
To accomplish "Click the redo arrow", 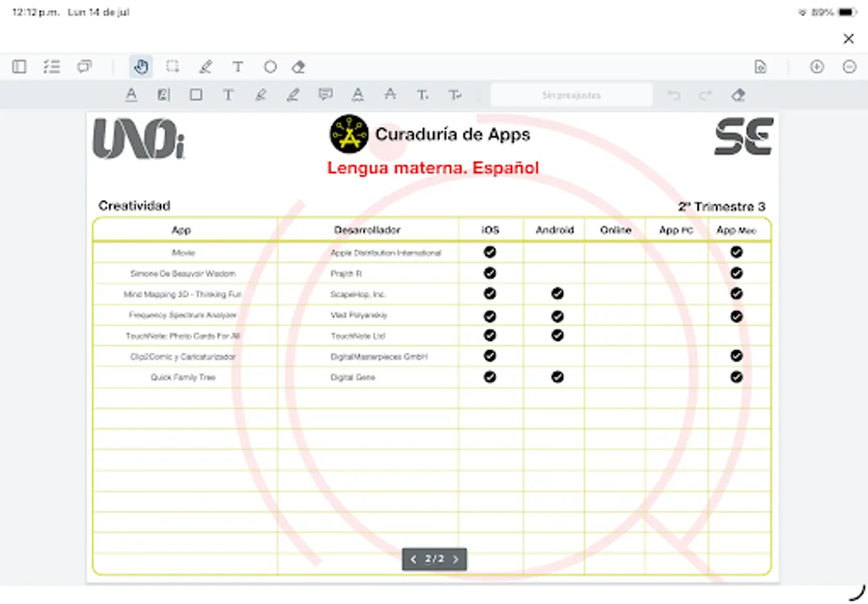I will [706, 95].
